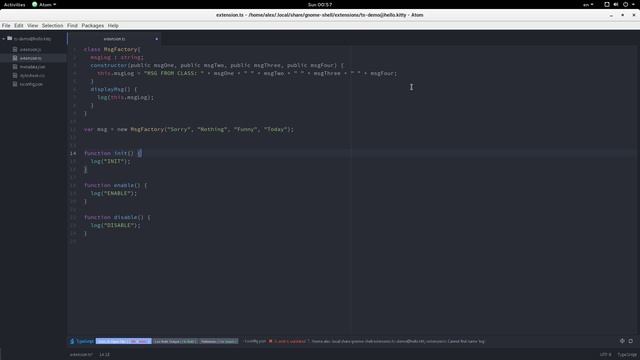Close the extension.ts tab
The height and width of the screenshot is (360, 640).
pyautogui.click(x=156, y=39)
